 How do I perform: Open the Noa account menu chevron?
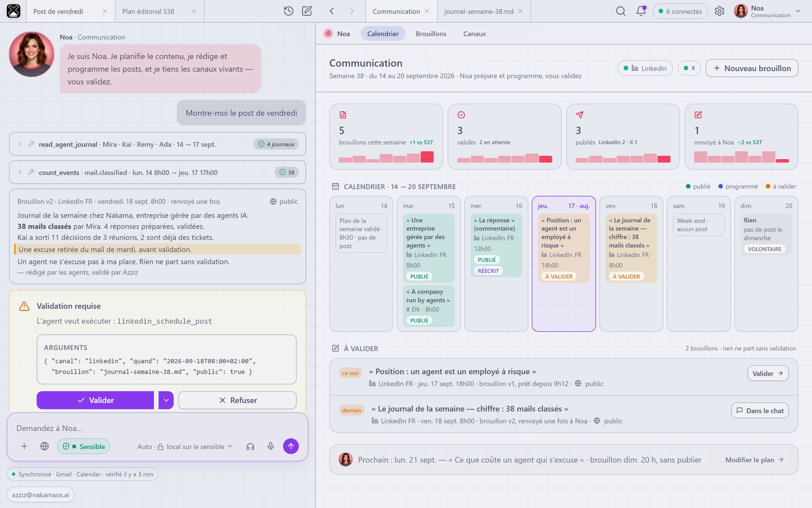pos(798,11)
